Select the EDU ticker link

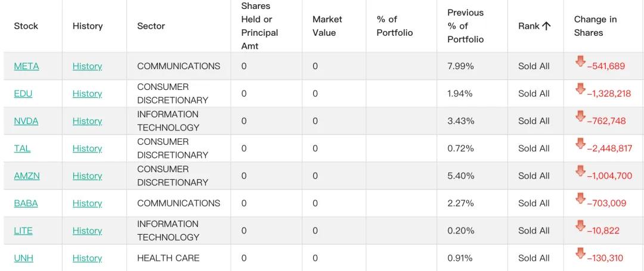[x=23, y=94]
